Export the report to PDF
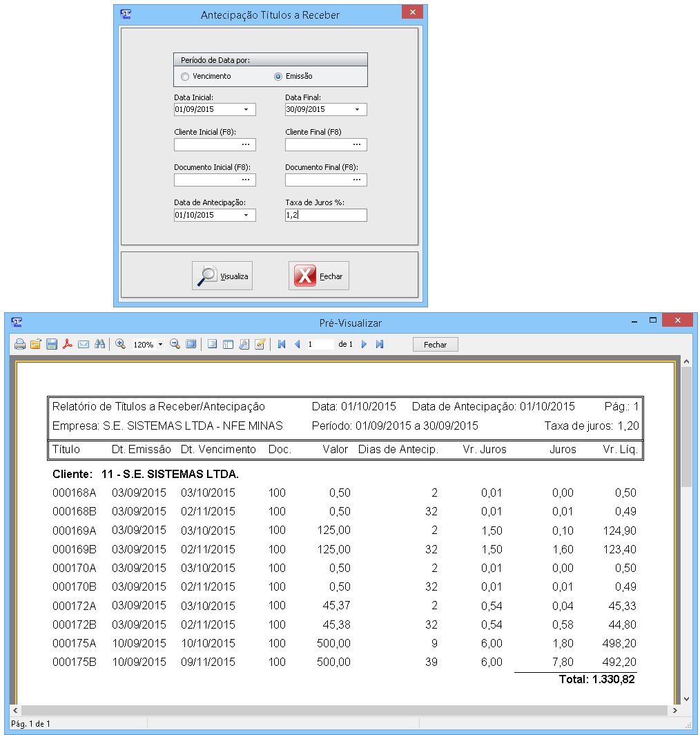Image resolution: width=700 pixels, height=735 pixels. 68,344
